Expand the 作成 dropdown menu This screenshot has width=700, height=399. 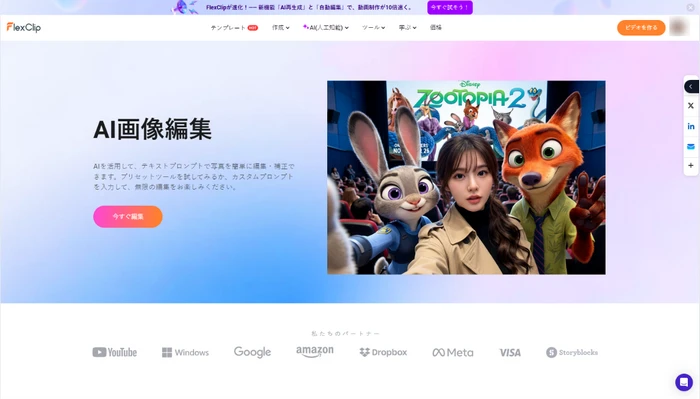[x=281, y=28]
